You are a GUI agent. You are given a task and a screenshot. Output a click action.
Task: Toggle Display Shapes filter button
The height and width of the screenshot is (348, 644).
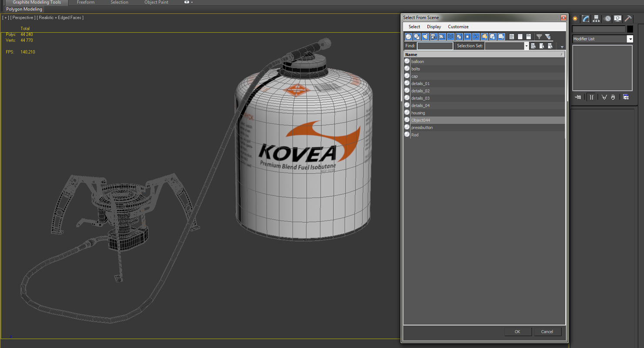pos(417,37)
